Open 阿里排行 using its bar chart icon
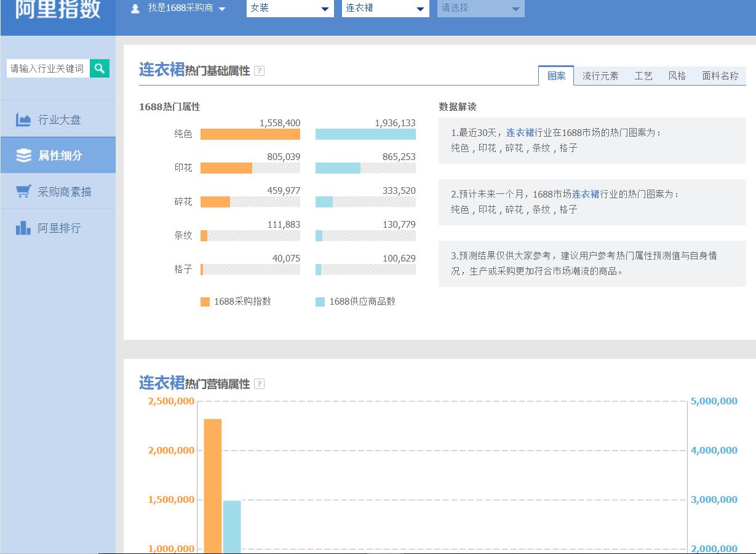This screenshot has width=756, height=554. coord(23,228)
